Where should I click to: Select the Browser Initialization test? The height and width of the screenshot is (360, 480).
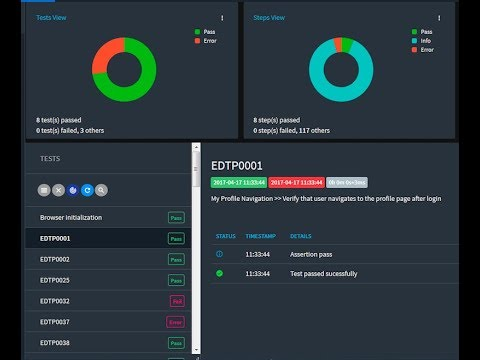coord(108,217)
